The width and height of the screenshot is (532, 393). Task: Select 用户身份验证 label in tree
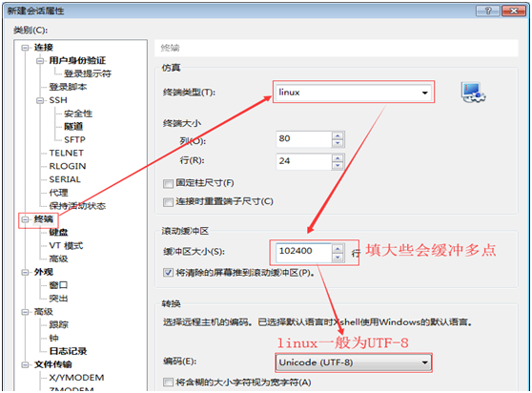[77, 61]
